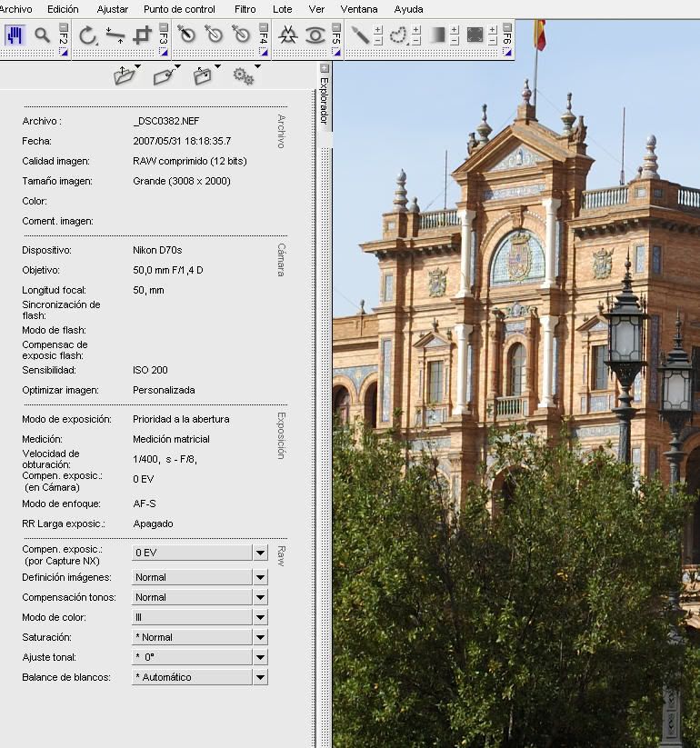Open the Edición menu
Screen dimensions: 700x748
(63, 9)
